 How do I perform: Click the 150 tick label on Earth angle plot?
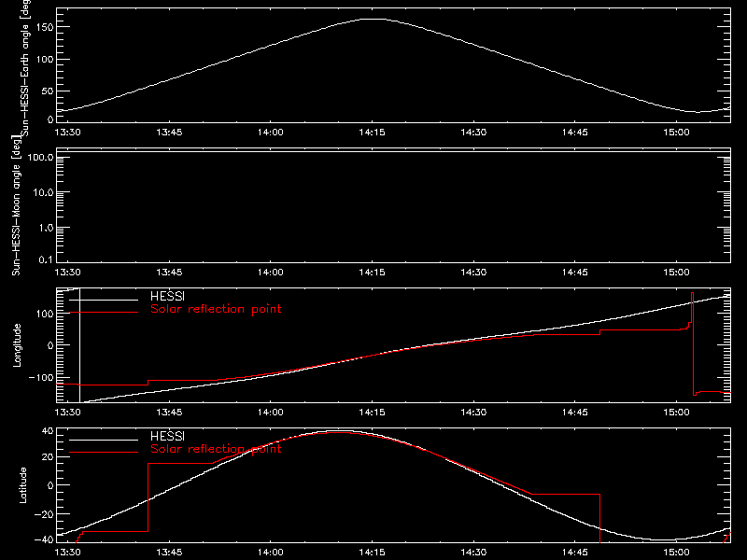(x=44, y=27)
